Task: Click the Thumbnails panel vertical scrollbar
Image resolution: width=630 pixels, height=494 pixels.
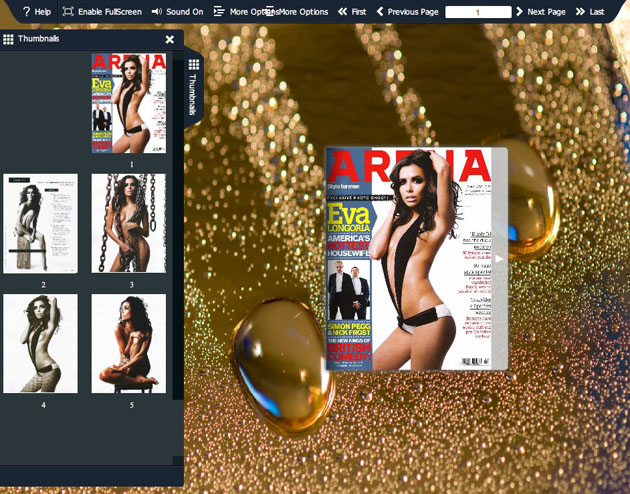Action: (178, 229)
